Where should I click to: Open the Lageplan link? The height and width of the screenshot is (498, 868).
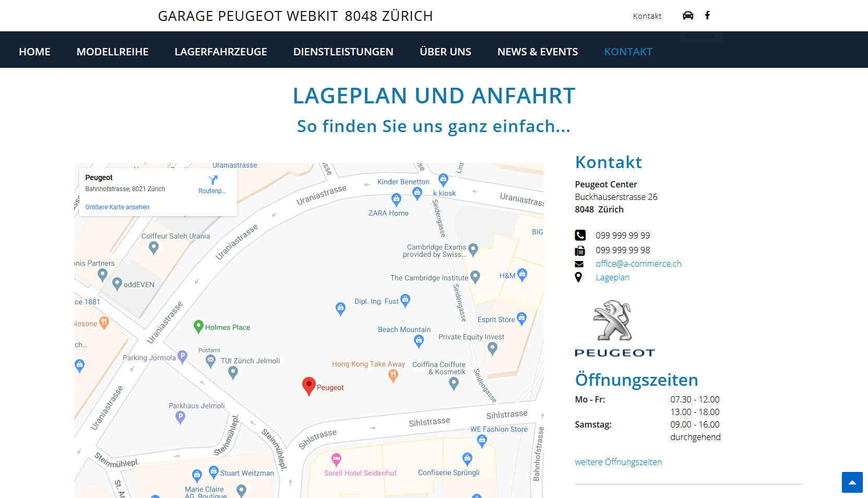(x=613, y=277)
